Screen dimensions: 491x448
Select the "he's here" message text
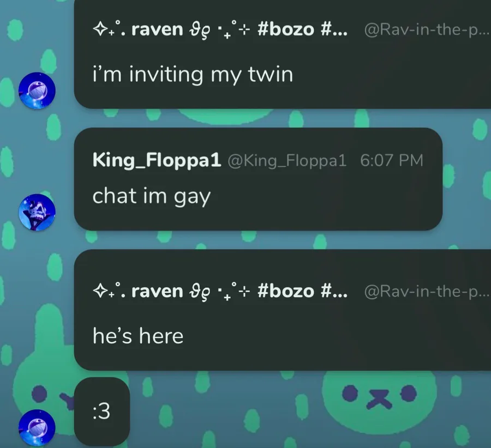138,336
